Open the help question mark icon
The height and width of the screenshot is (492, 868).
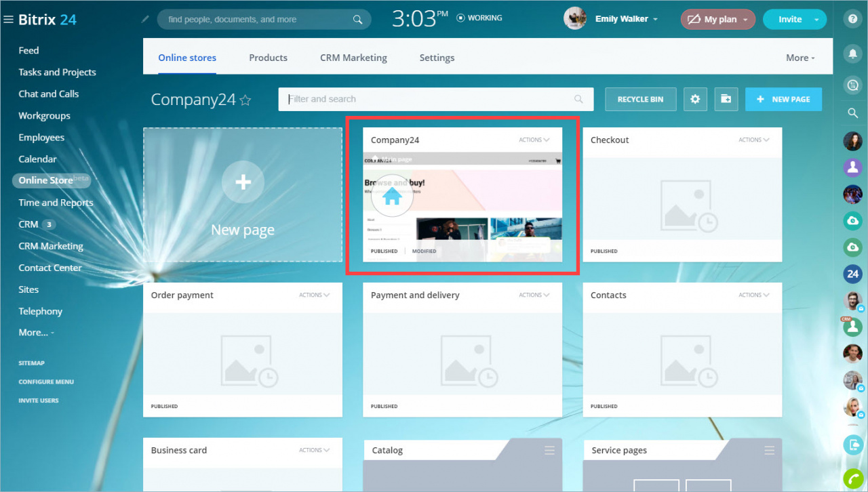[853, 19]
